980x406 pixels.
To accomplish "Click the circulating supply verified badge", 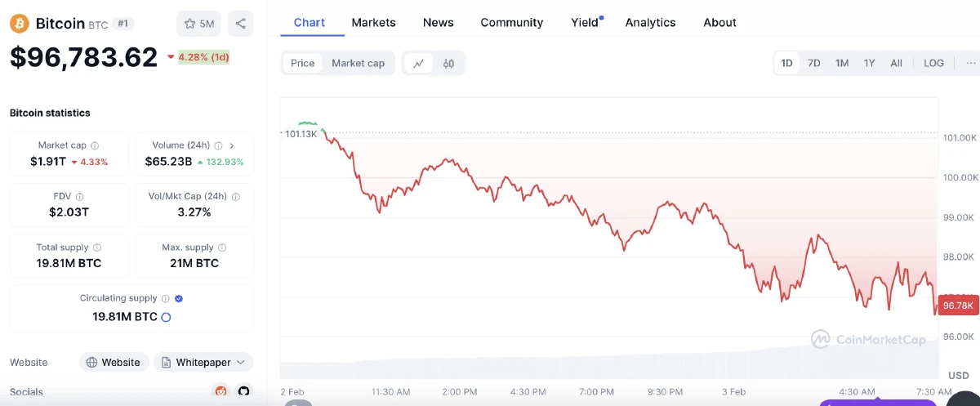I will click(179, 299).
